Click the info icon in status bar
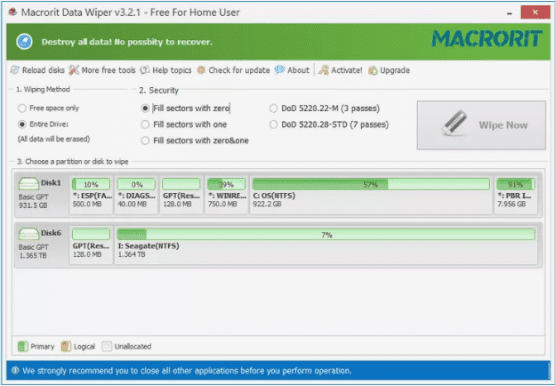Viewport: 555px width, 386px height. (15, 370)
